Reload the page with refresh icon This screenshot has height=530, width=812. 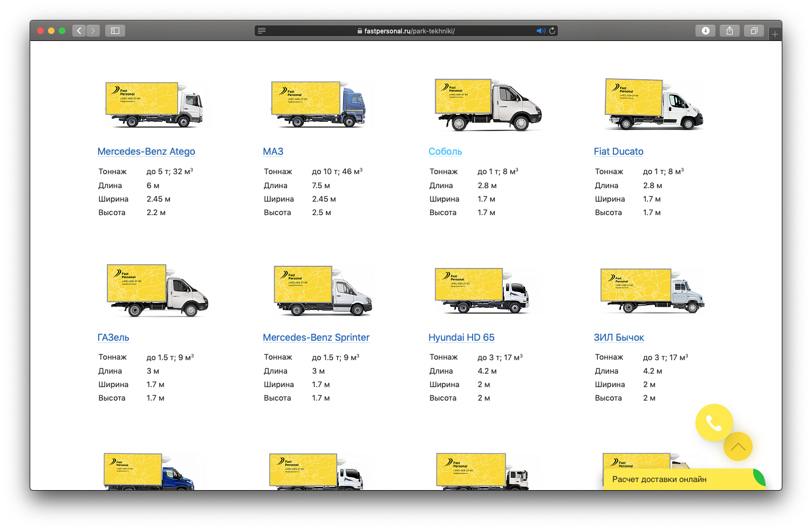552,31
